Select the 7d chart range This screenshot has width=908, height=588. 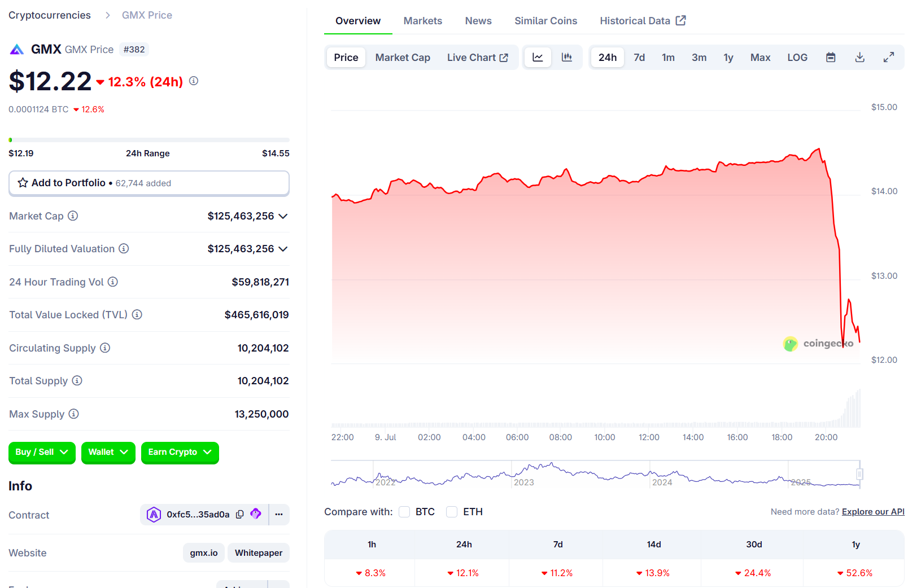point(639,57)
